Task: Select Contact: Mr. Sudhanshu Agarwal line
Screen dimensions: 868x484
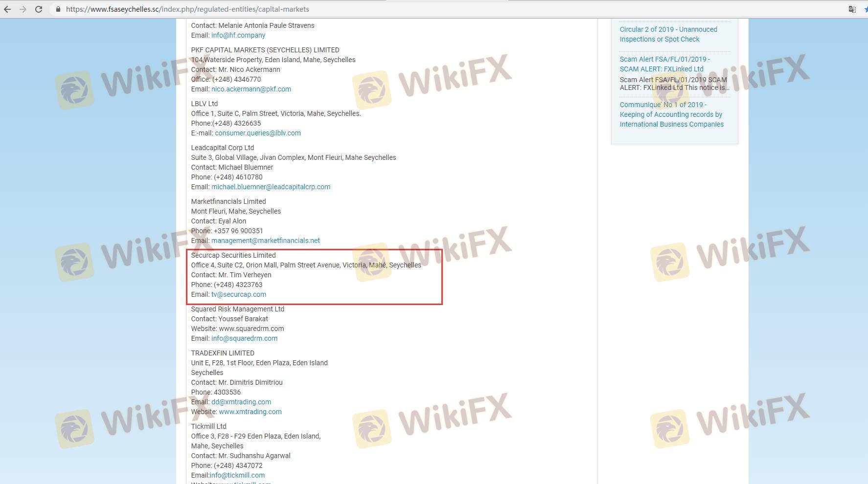Action: coord(241,456)
